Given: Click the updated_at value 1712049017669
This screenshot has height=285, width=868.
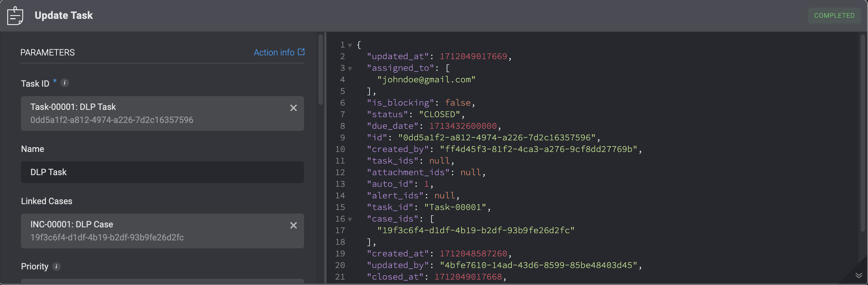Looking at the screenshot, I should coord(473,56).
